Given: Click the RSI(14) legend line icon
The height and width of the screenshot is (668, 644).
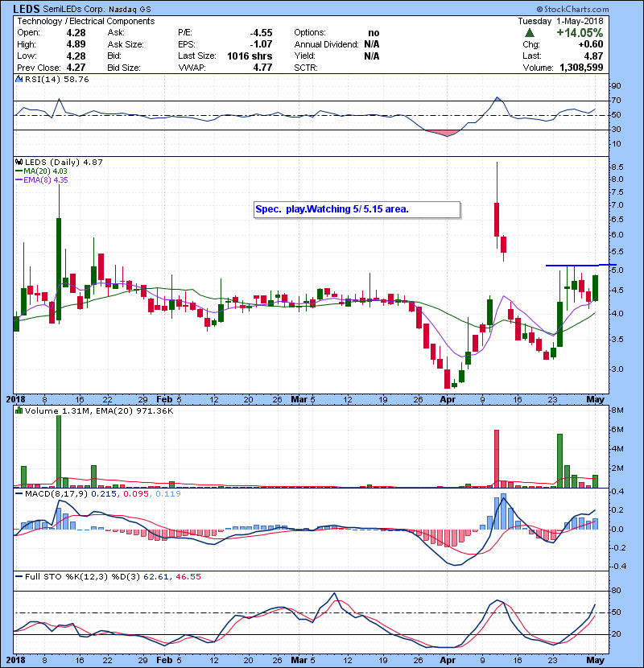Looking at the screenshot, I should pyautogui.click(x=19, y=79).
